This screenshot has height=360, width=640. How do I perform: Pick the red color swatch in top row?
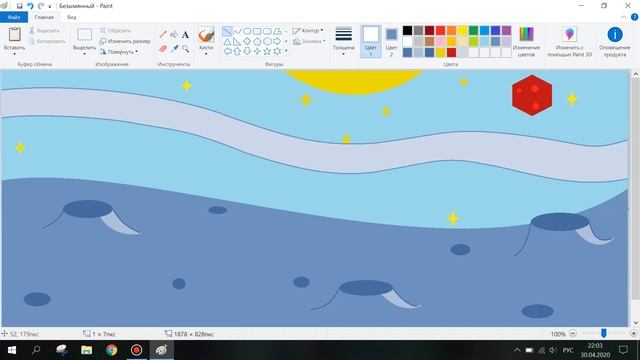440,31
